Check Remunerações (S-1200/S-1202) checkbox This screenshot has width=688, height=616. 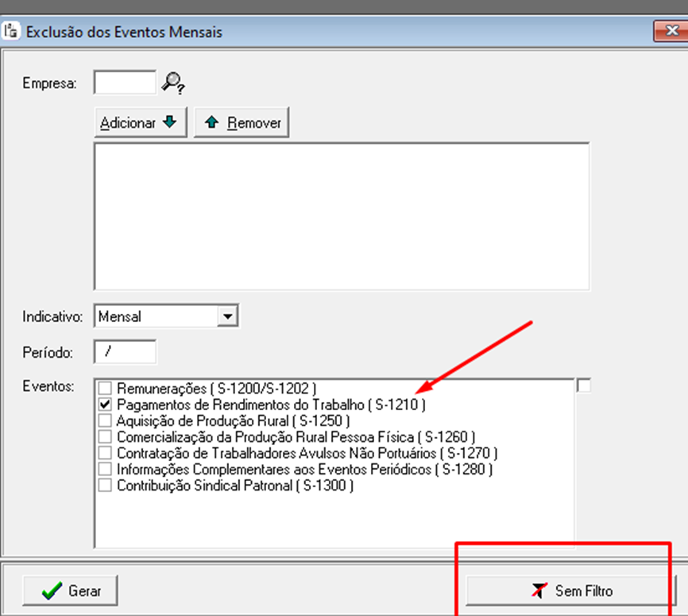pyautogui.click(x=105, y=389)
